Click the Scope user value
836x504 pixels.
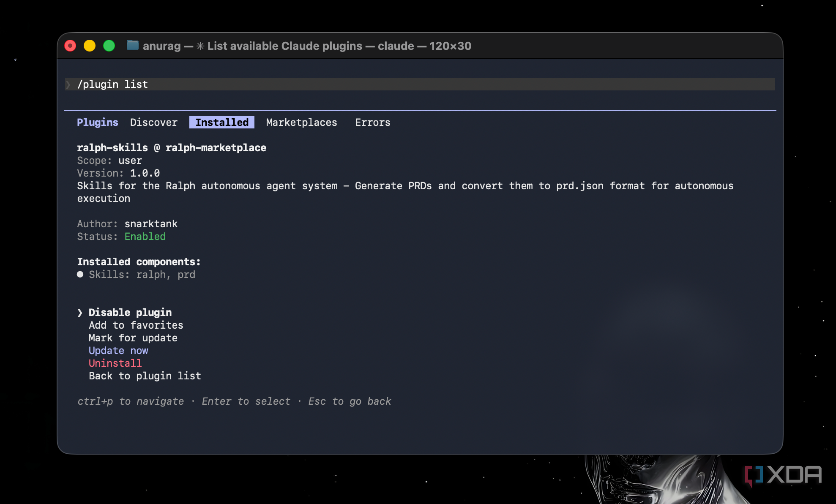pos(130,161)
